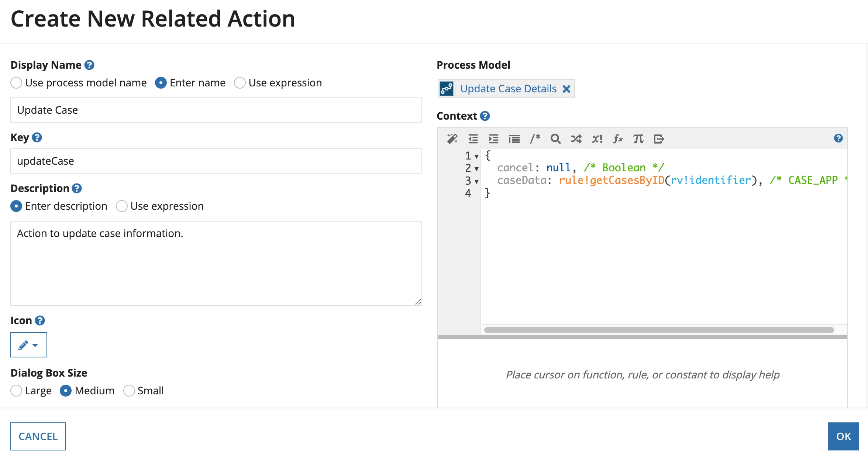Image resolution: width=868 pixels, height=463 pixels.
Task: Click the Key input containing updateCase
Action: 216,161
